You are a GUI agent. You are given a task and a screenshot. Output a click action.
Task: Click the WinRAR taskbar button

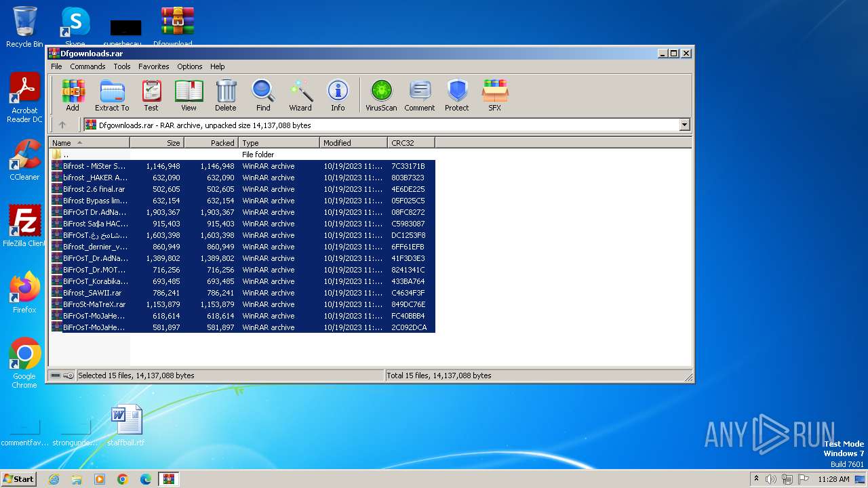point(168,479)
